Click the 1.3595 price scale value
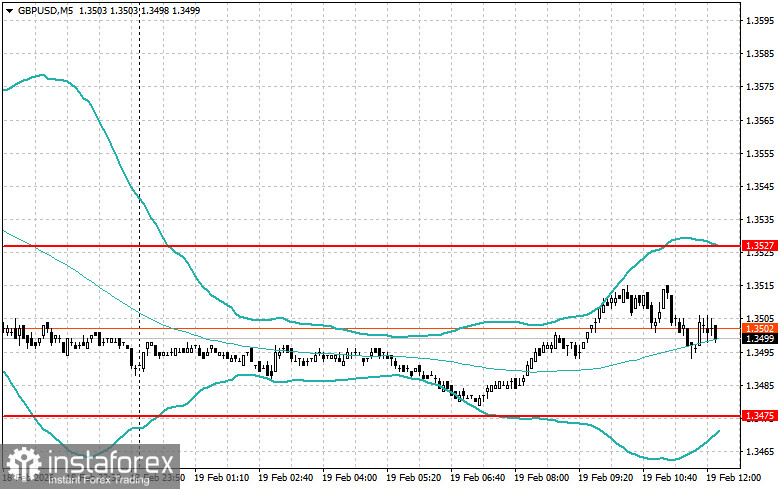The height and width of the screenshot is (489, 781). tap(760, 20)
